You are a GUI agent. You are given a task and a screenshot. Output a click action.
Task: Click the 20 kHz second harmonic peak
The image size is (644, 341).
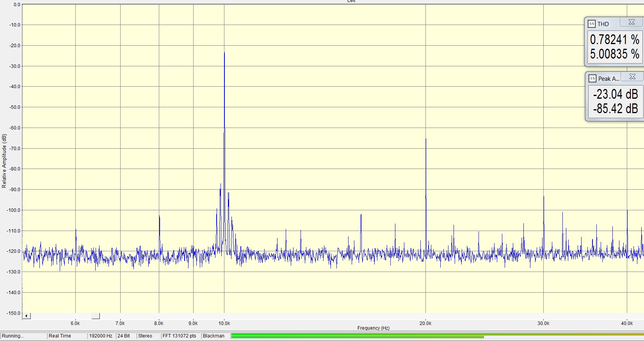(x=426, y=139)
